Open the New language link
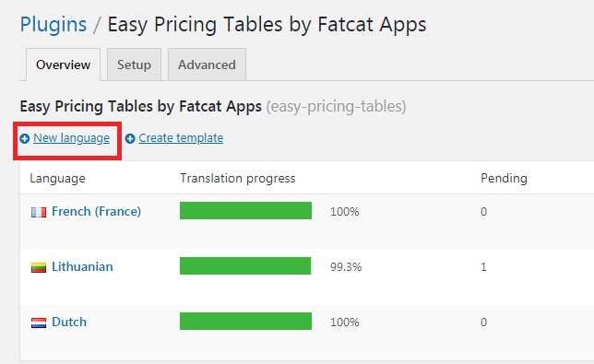This screenshot has width=594, height=364. click(71, 138)
